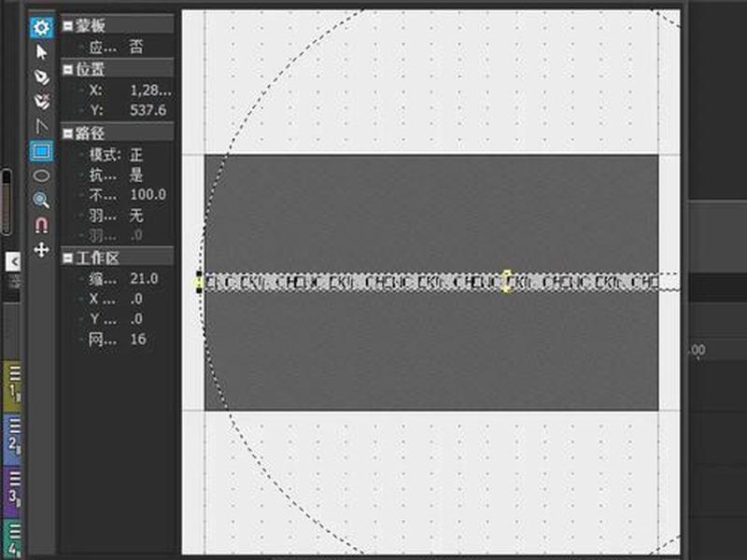This screenshot has width=747, height=560.
Task: Collapse the 工作区 section
Action: point(68,259)
